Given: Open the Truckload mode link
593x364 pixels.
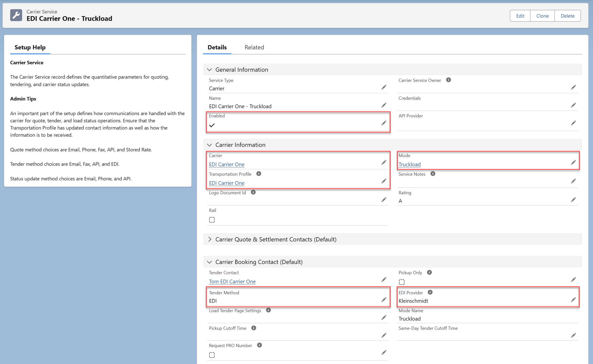Looking at the screenshot, I should (410, 165).
